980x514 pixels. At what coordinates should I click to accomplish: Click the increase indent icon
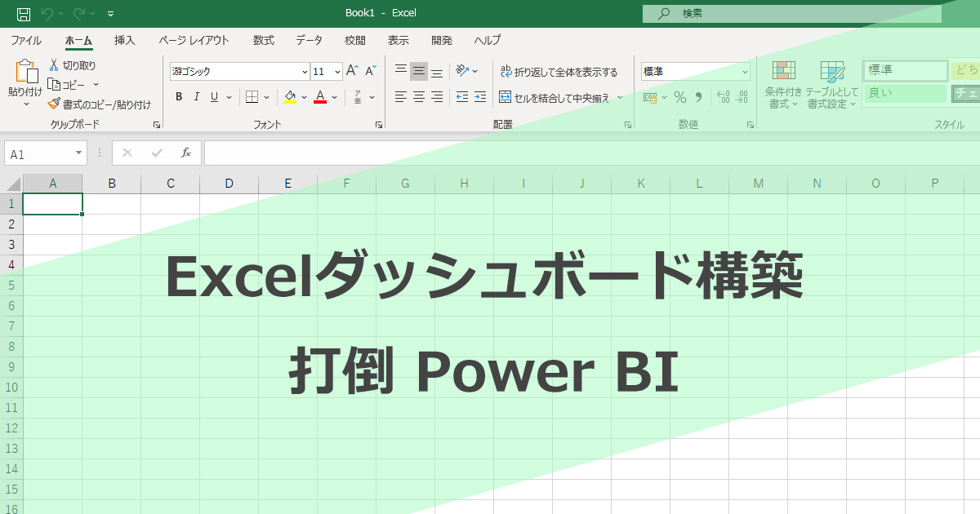(x=480, y=97)
